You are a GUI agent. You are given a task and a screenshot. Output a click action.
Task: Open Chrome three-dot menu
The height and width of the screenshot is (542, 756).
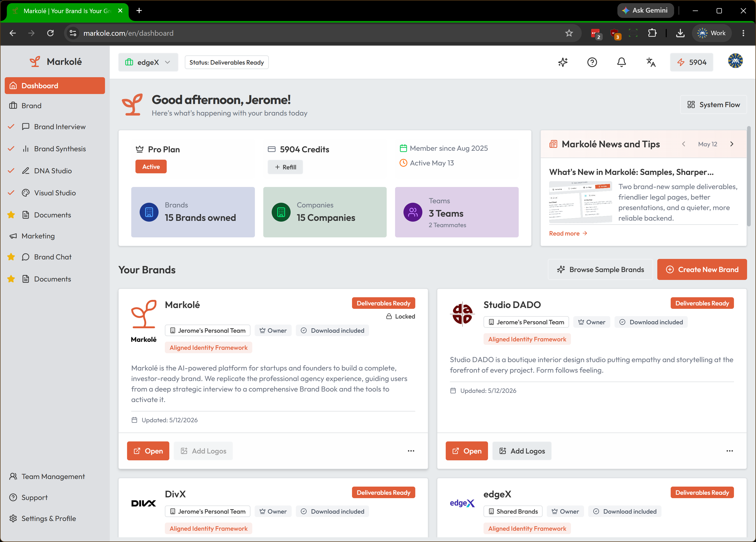pos(743,33)
